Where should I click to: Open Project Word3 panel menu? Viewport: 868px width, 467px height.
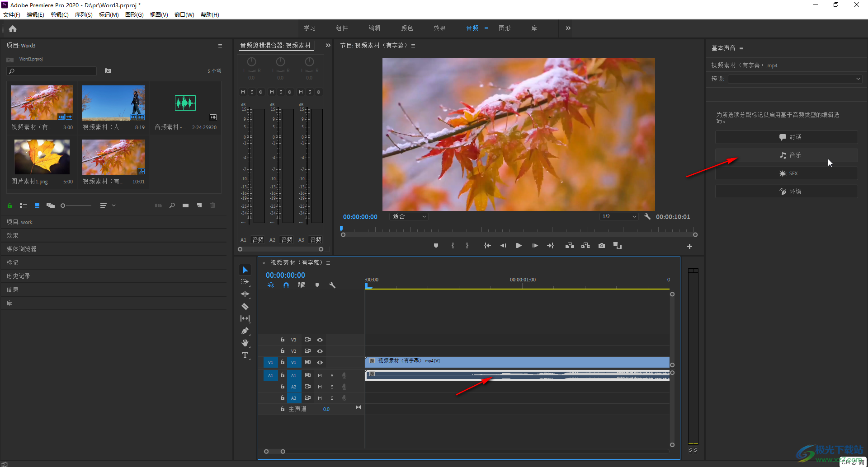tap(220, 46)
